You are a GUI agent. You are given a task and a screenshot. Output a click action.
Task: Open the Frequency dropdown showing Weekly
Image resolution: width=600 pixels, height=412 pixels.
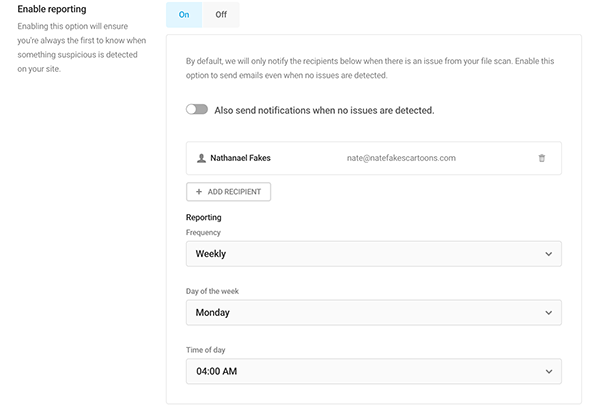373,254
